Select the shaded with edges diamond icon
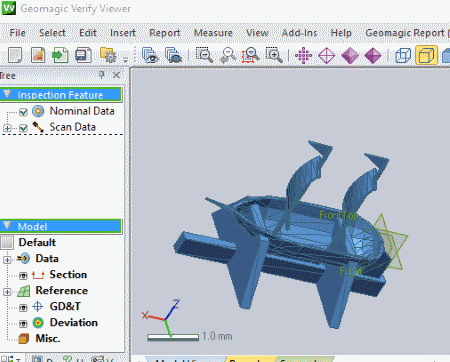 373,55
